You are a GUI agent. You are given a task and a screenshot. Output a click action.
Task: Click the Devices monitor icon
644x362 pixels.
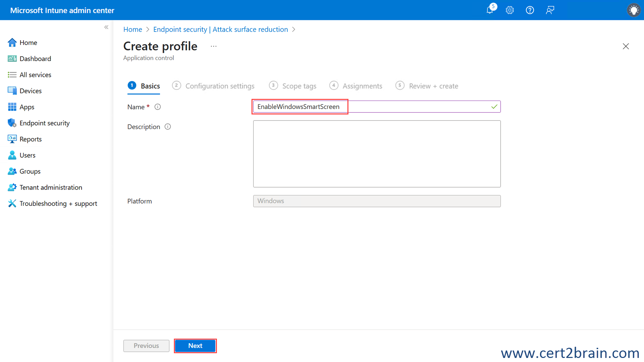[12, 91]
